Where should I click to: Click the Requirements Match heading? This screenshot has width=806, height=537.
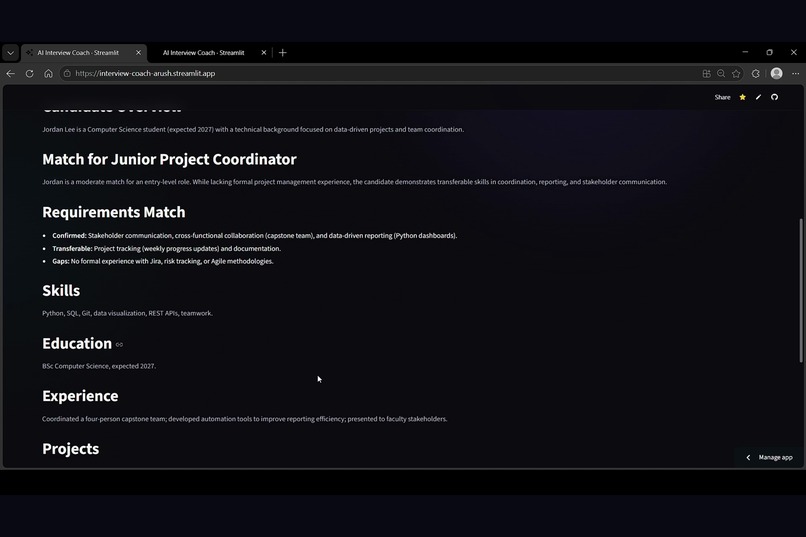[114, 212]
